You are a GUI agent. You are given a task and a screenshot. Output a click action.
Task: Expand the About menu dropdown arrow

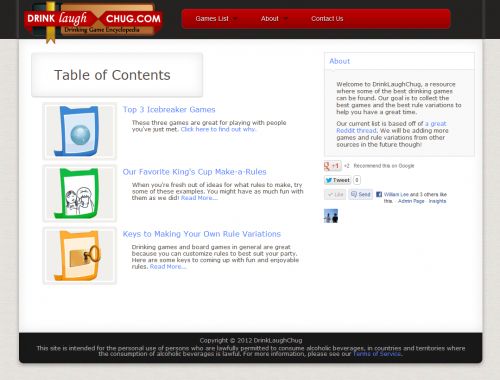(286, 19)
